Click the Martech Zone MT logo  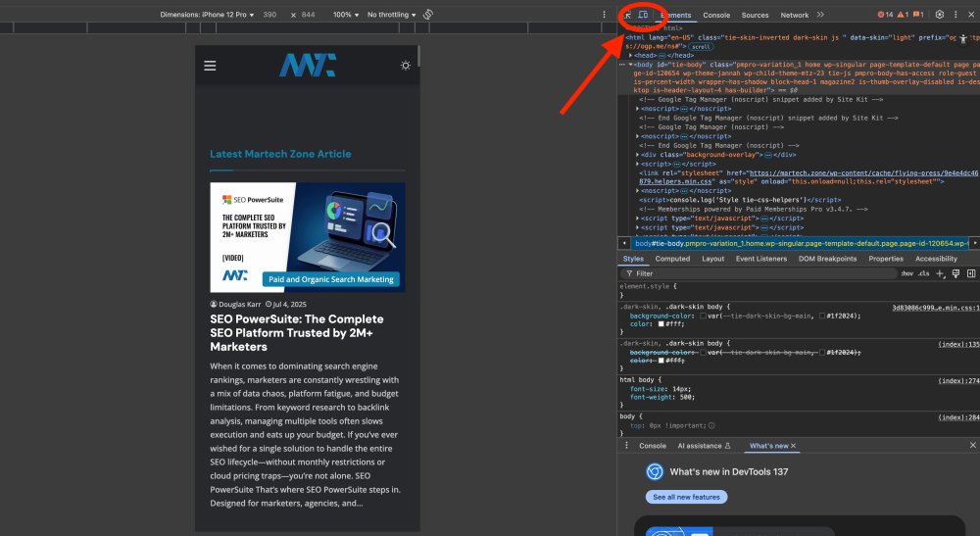(x=308, y=65)
